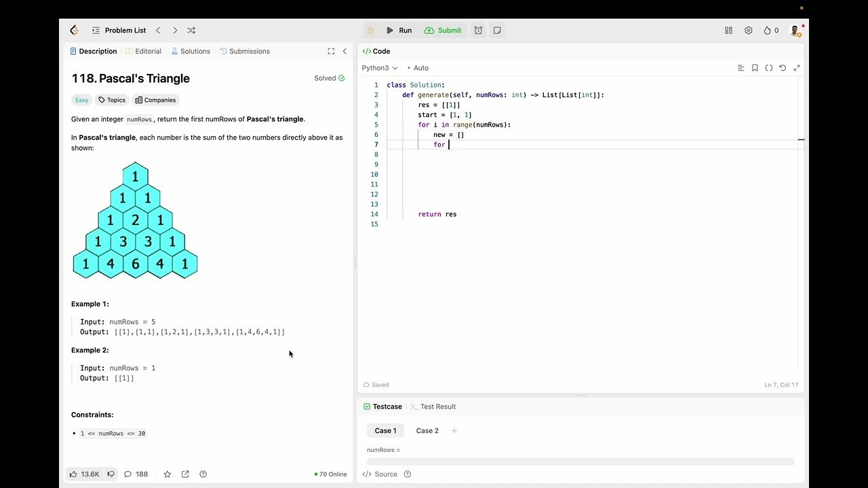
Task: Open the user profile avatar
Action: pyautogui.click(x=795, y=30)
